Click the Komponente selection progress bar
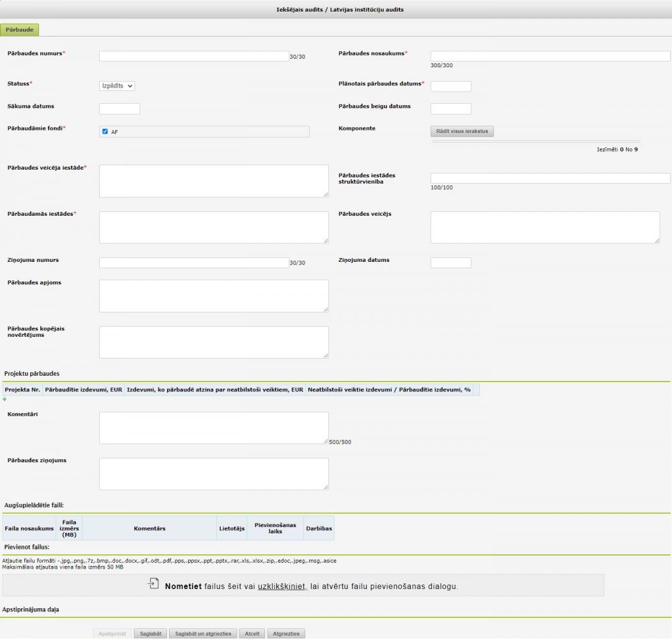Viewport: 672px width, 639px height. (536, 141)
